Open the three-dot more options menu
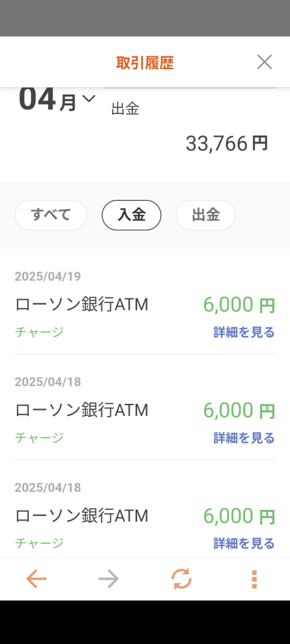This screenshot has width=290, height=644. click(x=254, y=580)
